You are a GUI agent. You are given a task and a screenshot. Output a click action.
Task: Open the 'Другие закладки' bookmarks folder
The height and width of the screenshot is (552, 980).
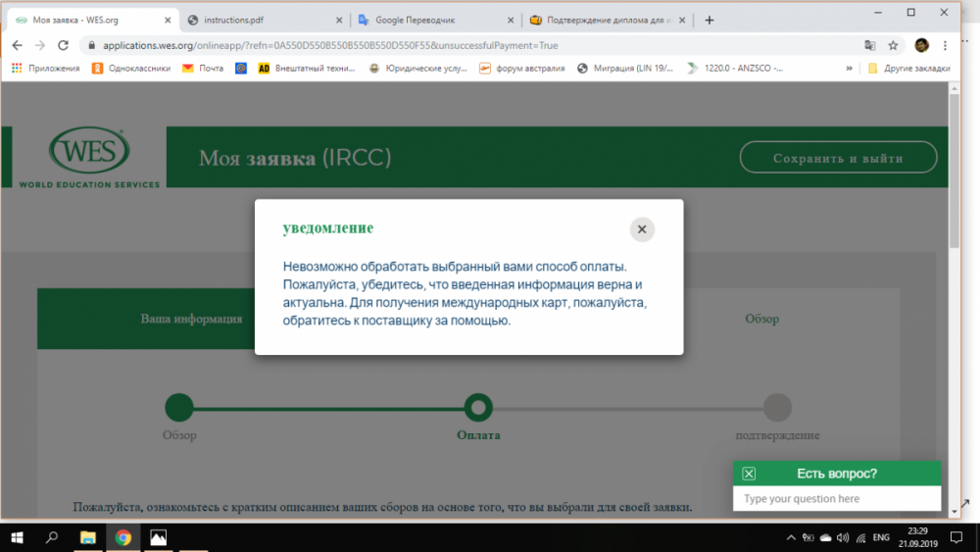coord(908,69)
